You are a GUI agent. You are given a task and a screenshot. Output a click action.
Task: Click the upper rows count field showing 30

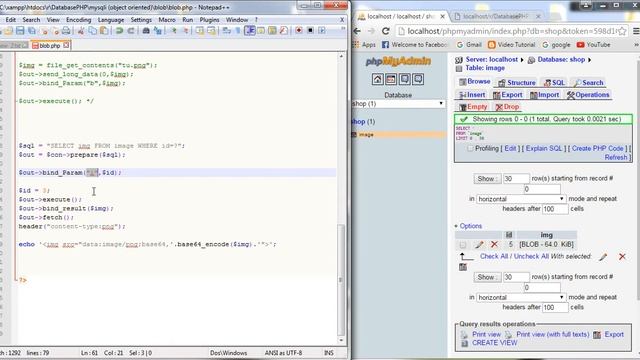tap(516, 179)
